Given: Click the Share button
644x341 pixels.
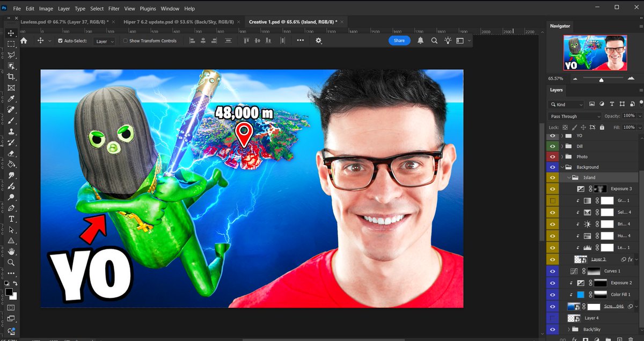Looking at the screenshot, I should 399,41.
